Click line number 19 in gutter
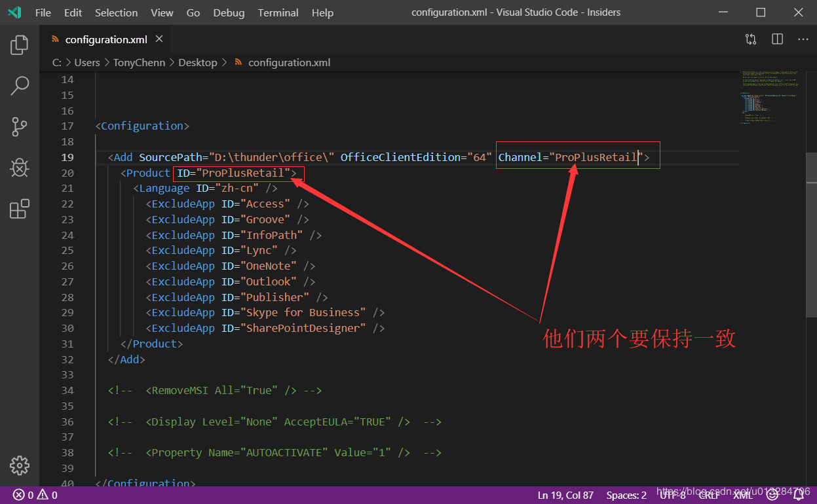Screen dimensions: 817x504 click(x=67, y=157)
